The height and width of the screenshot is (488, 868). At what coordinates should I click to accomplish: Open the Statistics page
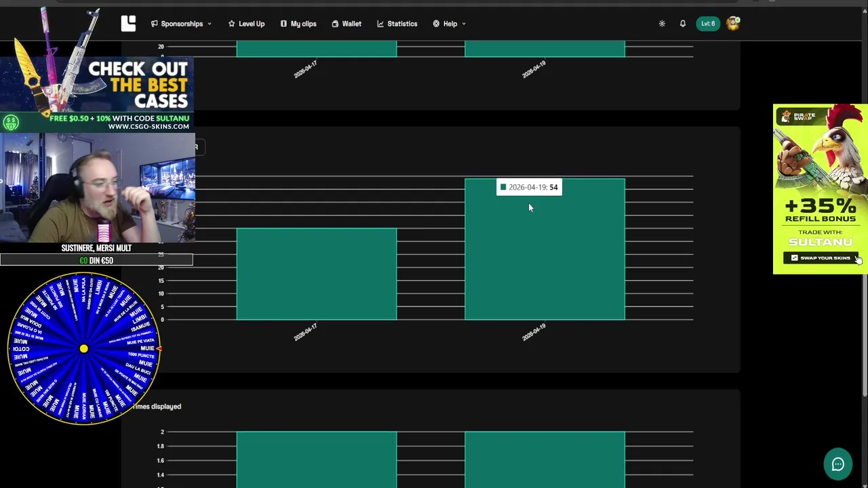(x=397, y=24)
